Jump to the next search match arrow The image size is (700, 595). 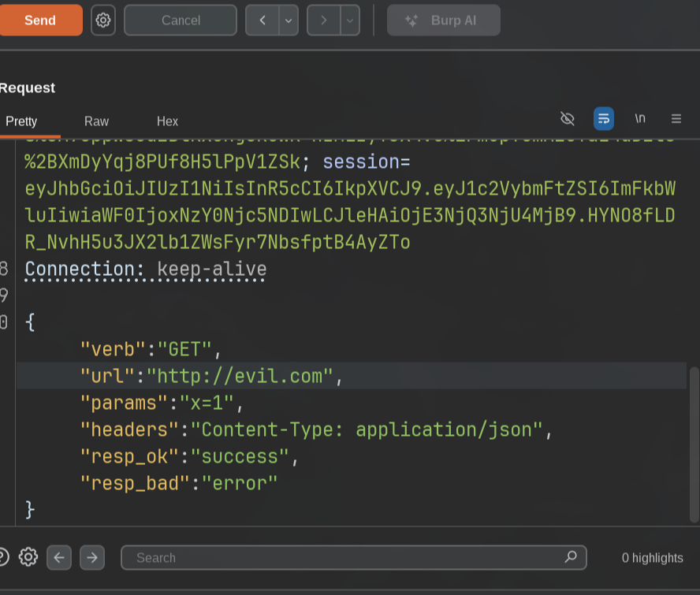(x=92, y=557)
